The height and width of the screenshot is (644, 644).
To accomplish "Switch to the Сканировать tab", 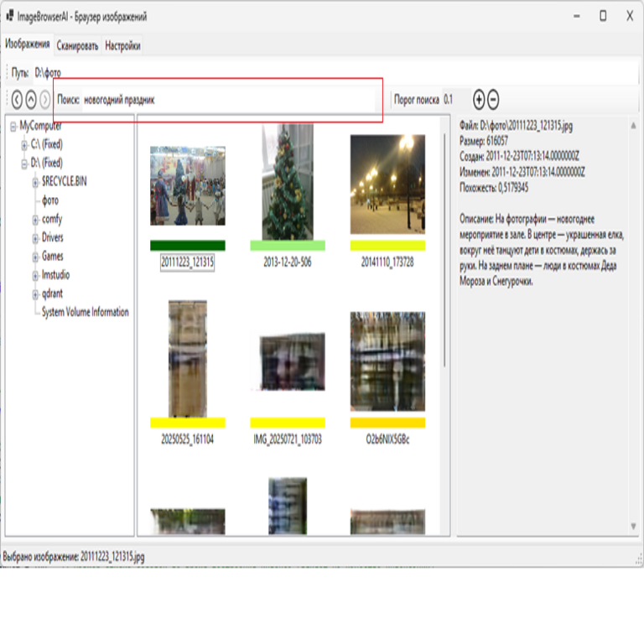I will [78, 46].
